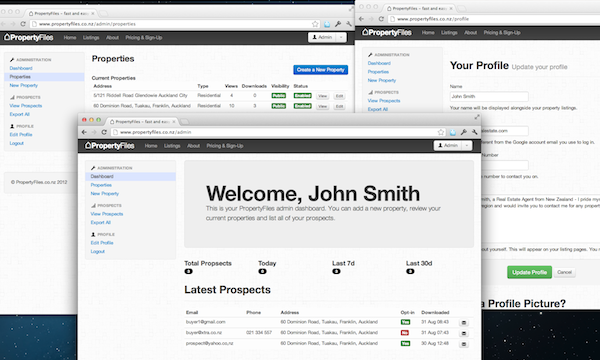Click Cancel button in profile window

(564, 272)
